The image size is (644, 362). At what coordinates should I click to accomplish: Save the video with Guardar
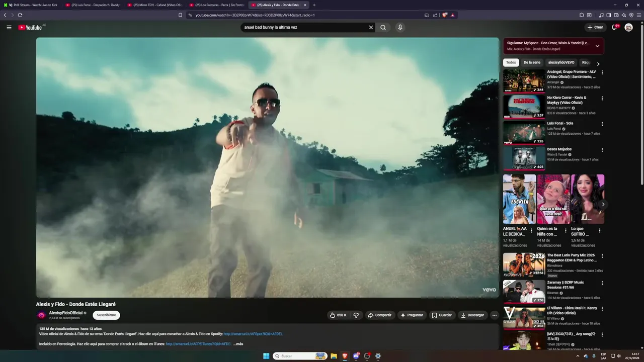point(442,315)
